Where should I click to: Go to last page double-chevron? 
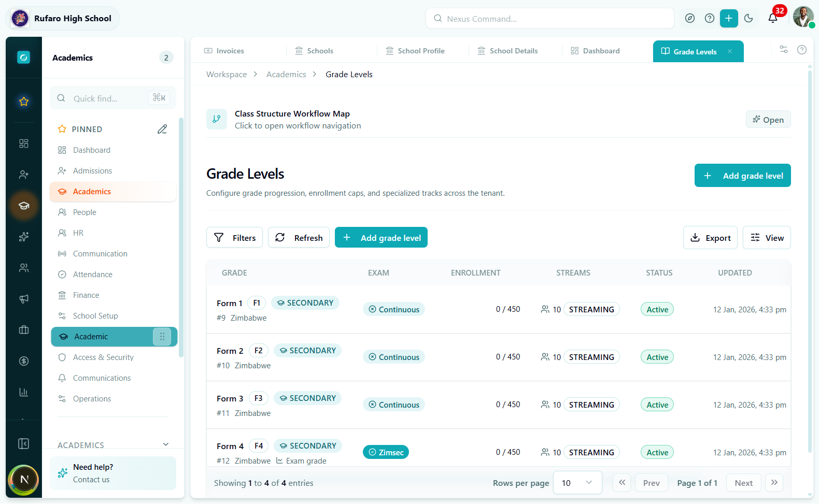[x=774, y=483]
